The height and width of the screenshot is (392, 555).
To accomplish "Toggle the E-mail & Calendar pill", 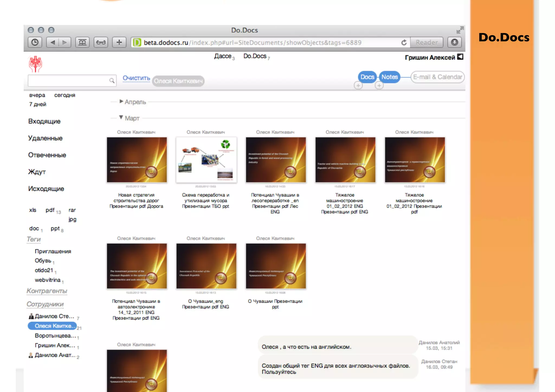I will tap(437, 77).
